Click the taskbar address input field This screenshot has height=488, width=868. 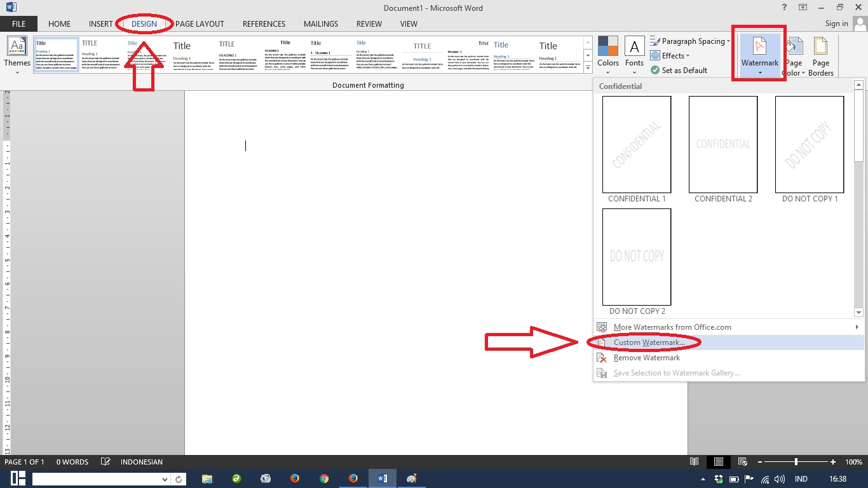point(95,479)
